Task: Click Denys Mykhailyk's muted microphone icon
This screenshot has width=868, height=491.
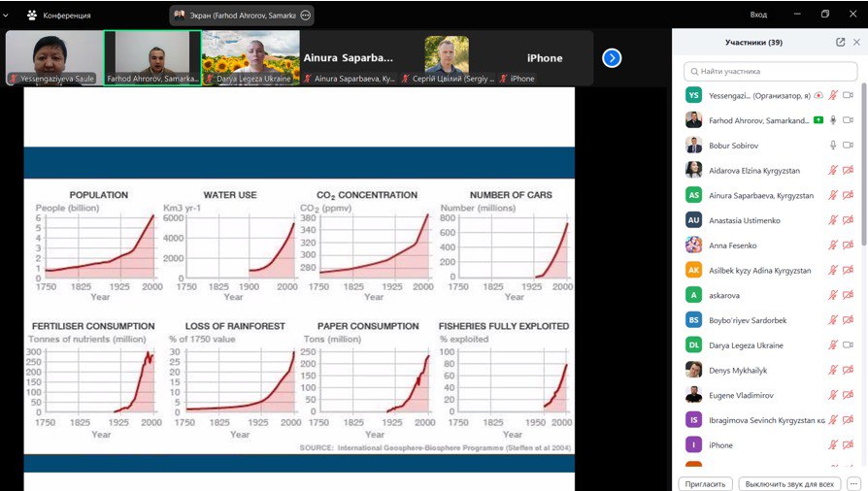Action: click(833, 370)
